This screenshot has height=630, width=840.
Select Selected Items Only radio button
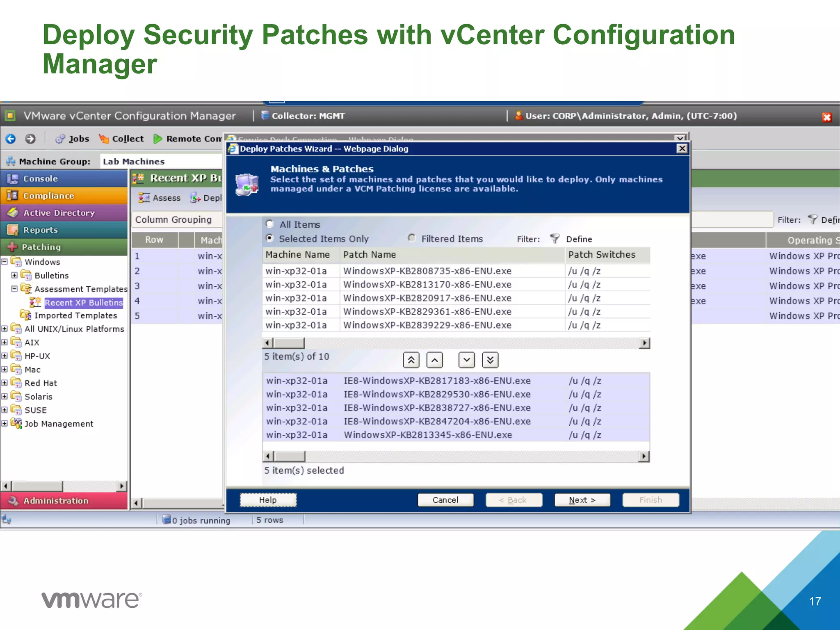coord(269,238)
